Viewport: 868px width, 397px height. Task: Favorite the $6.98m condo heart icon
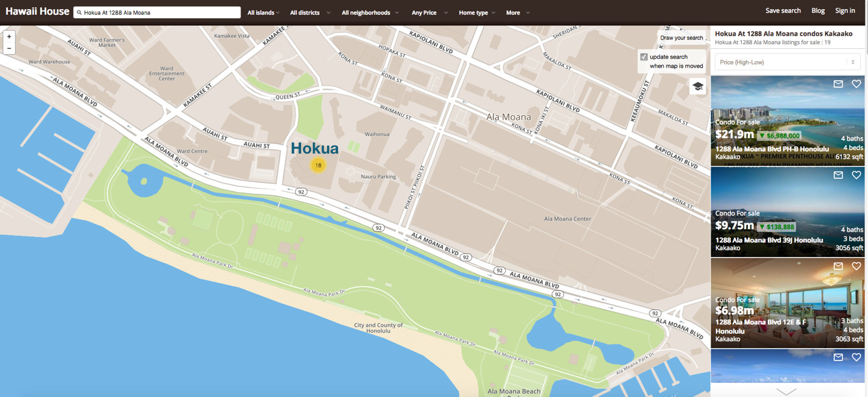[856, 266]
